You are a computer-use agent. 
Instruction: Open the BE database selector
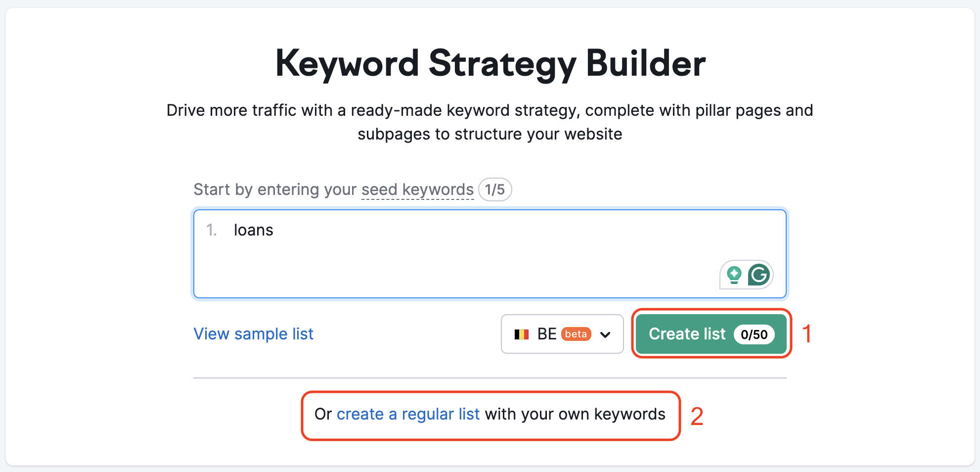tap(562, 334)
